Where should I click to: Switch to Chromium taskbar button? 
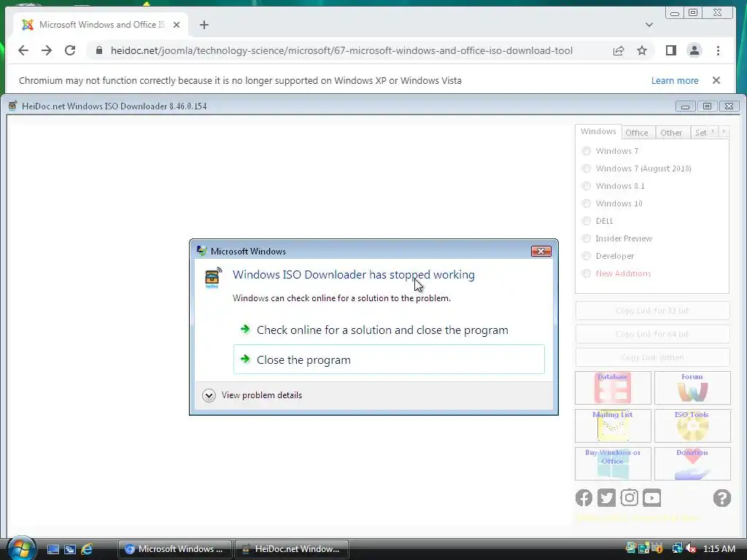pyautogui.click(x=175, y=549)
